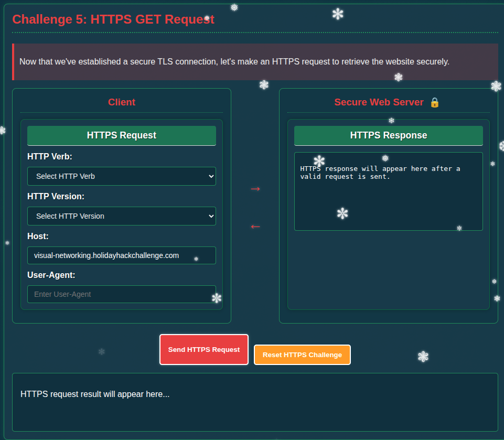Click the Secure Web Server title text
This screenshot has width=504, height=440.
379,102
